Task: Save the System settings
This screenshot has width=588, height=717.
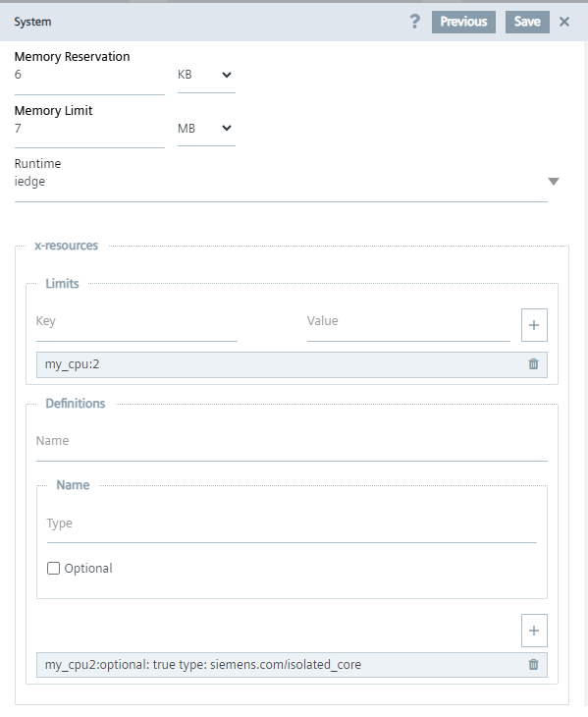Action: point(527,22)
